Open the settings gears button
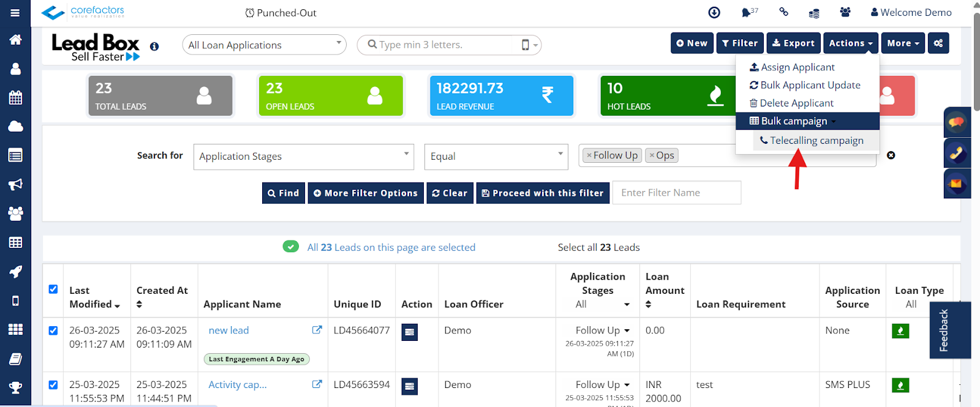Image resolution: width=980 pixels, height=407 pixels. (x=938, y=43)
